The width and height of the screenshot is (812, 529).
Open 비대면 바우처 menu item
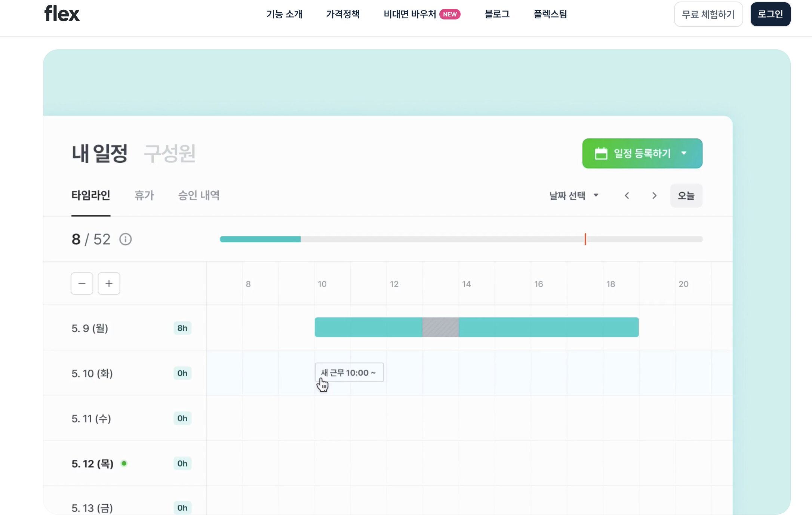tap(410, 14)
